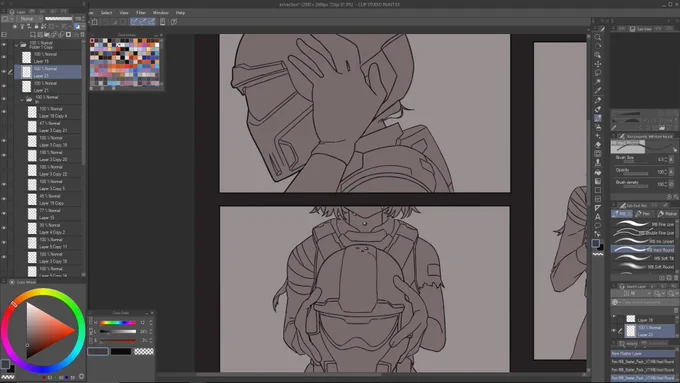
Task: Open the Filter menu
Action: pyautogui.click(x=141, y=13)
